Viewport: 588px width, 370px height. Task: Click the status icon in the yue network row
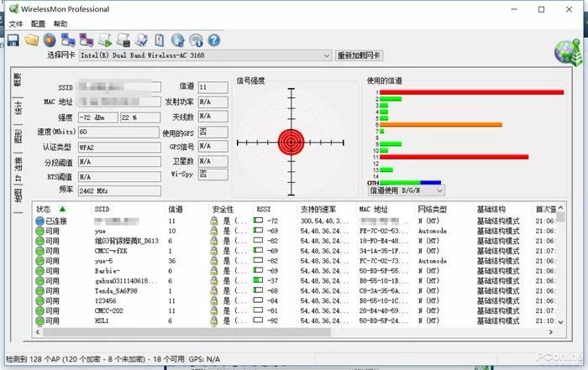[x=39, y=230]
